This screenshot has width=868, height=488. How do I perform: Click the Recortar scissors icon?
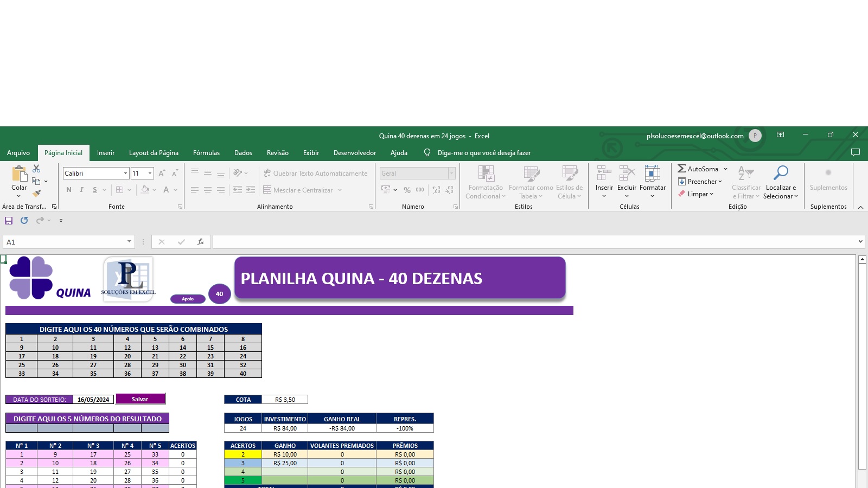point(36,169)
